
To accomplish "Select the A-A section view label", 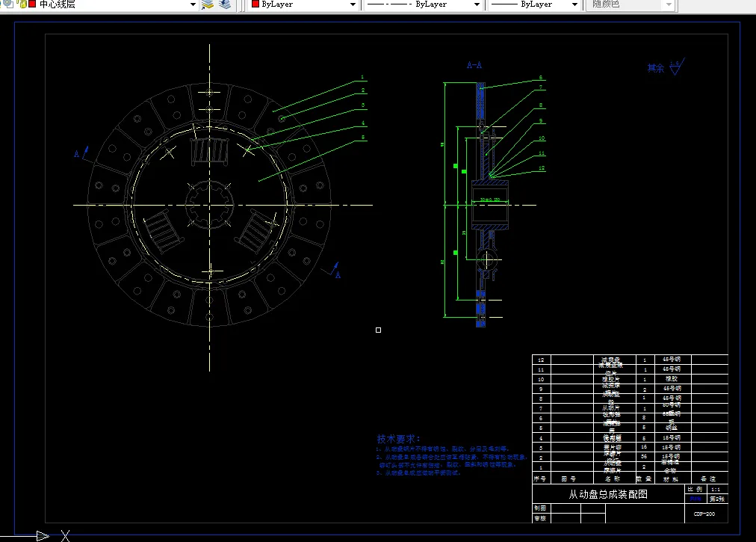I will pyautogui.click(x=474, y=65).
